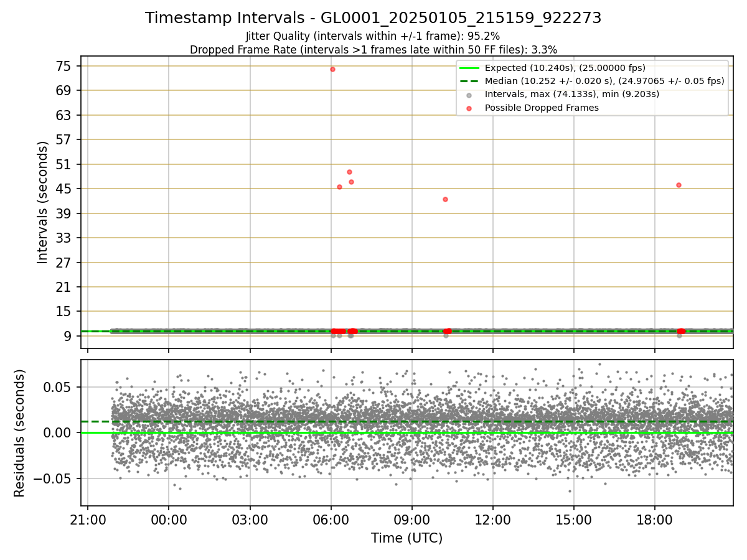Click the 06:00 x-axis tick label
Screen dimensions: 747x560
click(x=331, y=519)
